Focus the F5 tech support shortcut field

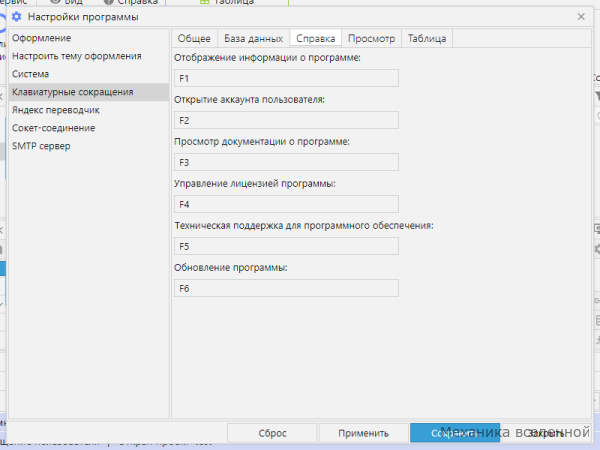click(286, 246)
